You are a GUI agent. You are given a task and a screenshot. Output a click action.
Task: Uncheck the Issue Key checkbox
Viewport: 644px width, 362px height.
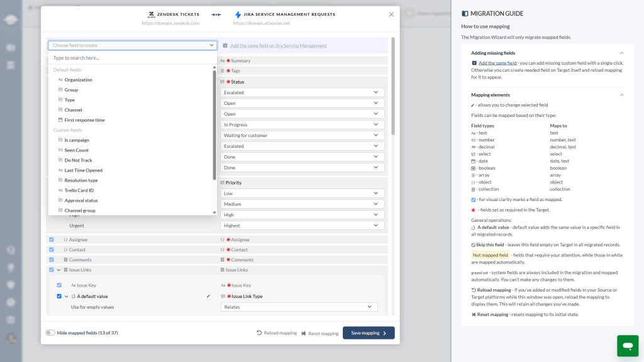pos(59,285)
